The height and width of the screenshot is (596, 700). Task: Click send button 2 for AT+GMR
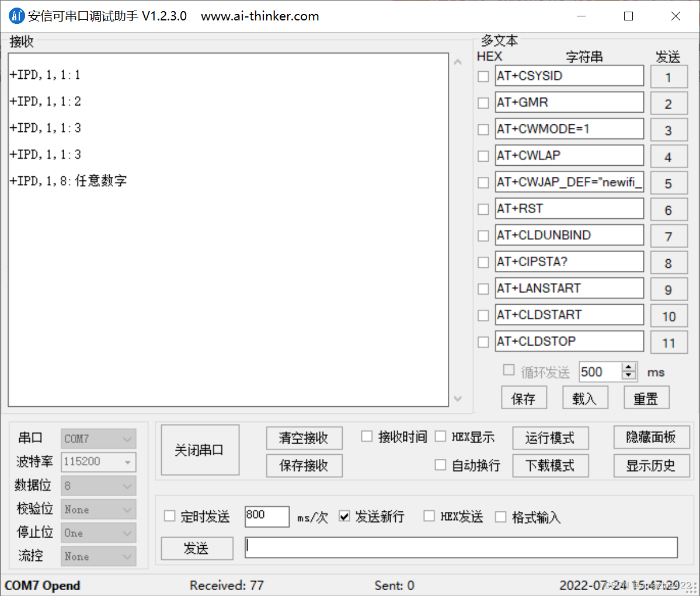point(668,103)
